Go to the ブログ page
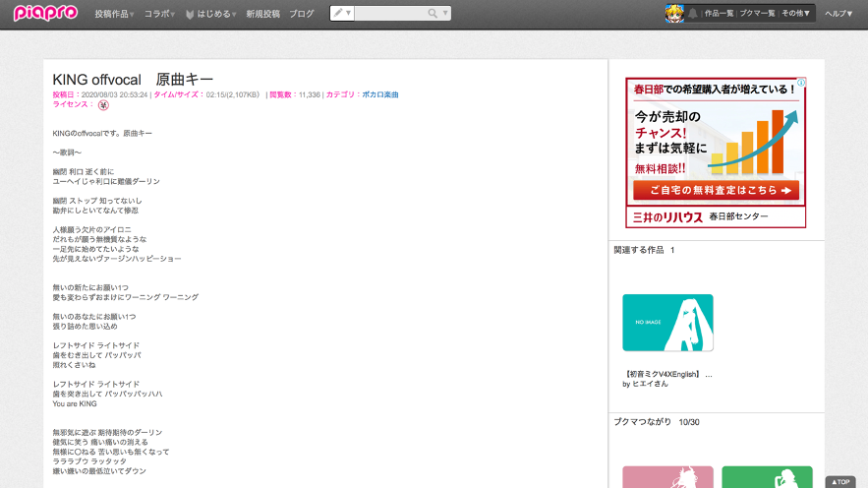 (302, 14)
